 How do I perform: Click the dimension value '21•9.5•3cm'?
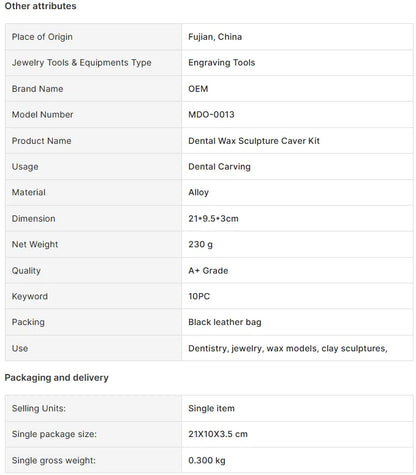point(213,219)
